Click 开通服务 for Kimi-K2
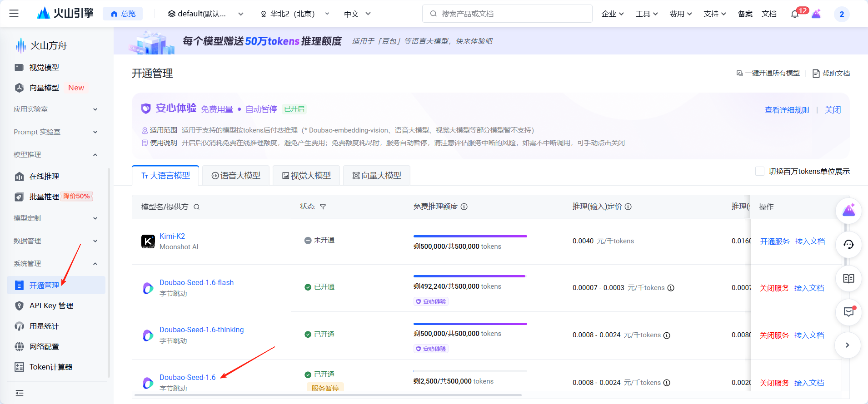868x404 pixels. [x=774, y=241]
